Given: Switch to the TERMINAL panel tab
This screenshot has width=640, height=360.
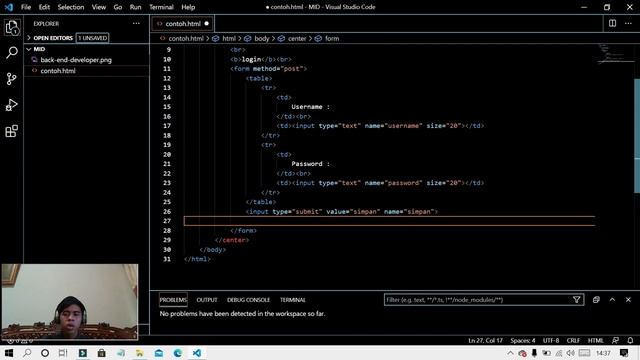Looking at the screenshot, I should (x=293, y=300).
